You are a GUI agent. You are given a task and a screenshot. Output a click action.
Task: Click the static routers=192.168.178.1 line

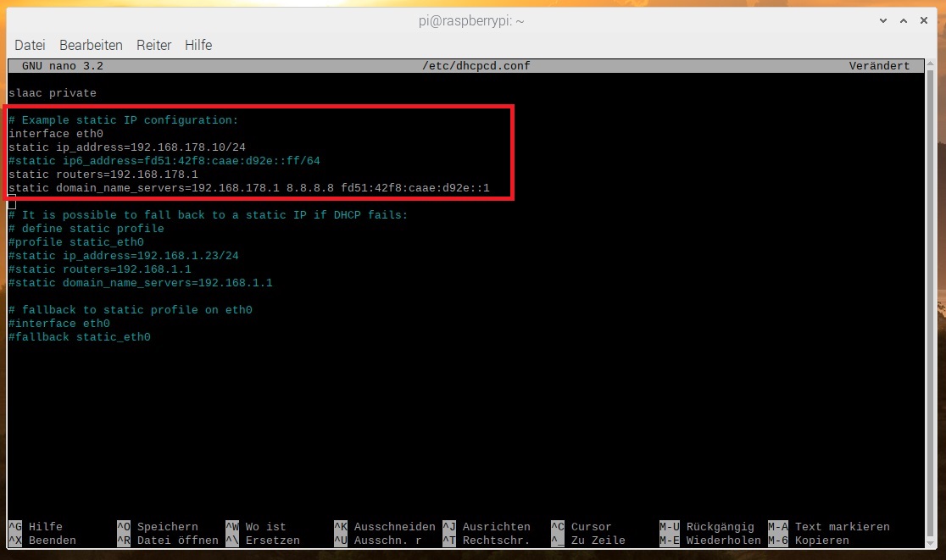pos(103,175)
